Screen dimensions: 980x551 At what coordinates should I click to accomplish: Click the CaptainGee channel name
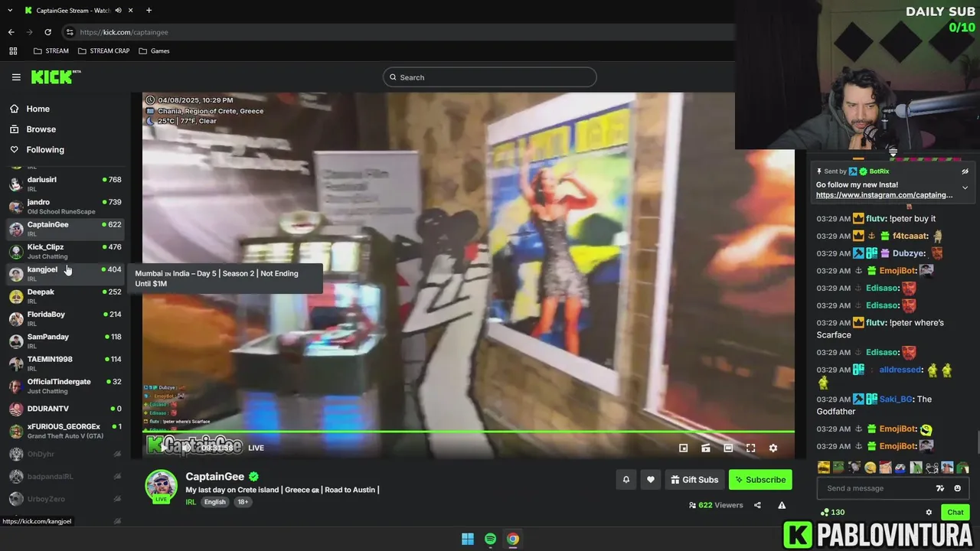214,476
